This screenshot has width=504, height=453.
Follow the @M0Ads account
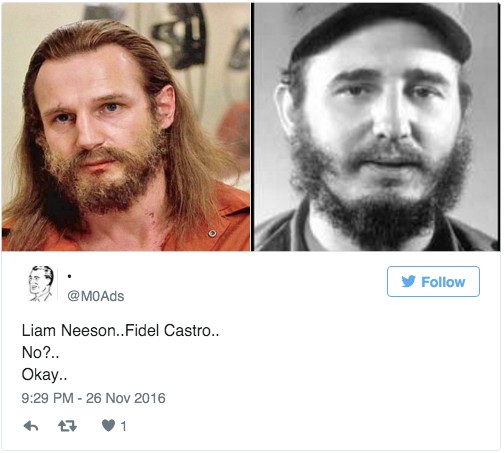click(x=433, y=281)
